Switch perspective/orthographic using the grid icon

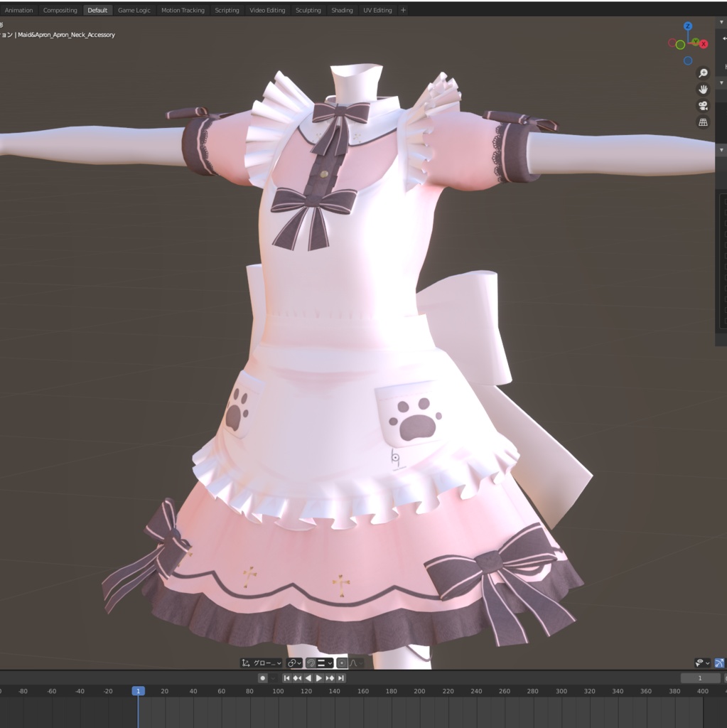[703, 122]
